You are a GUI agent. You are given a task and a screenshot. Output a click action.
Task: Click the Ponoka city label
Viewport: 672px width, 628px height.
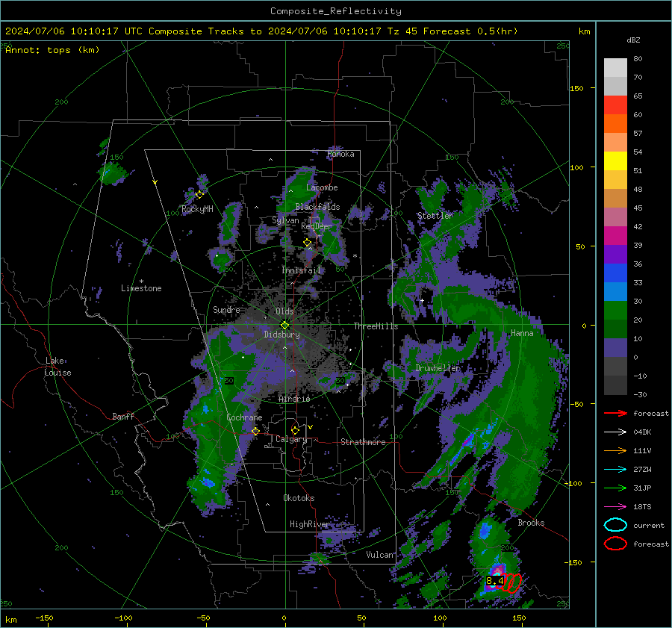point(340,154)
